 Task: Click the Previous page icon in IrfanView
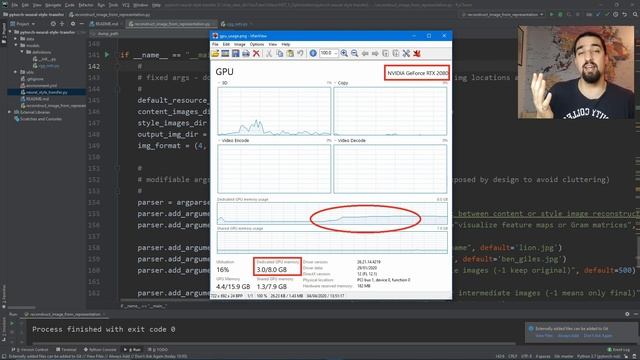[386, 53]
